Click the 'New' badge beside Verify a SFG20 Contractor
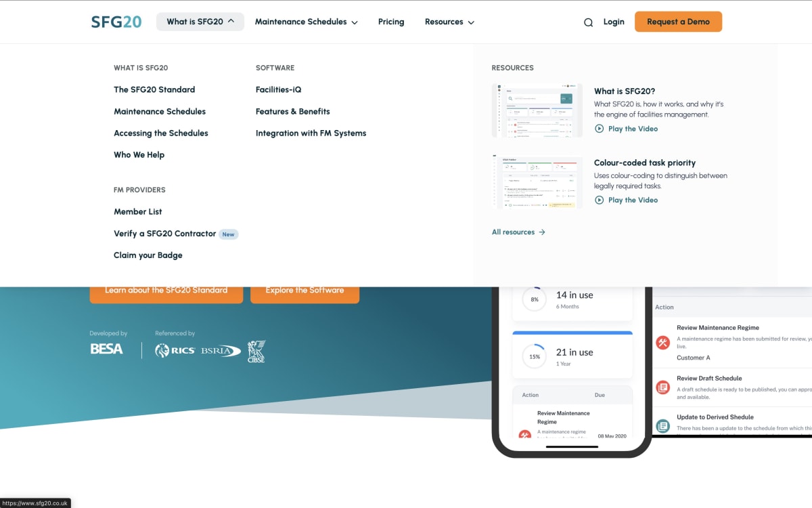The width and height of the screenshot is (812, 508). click(228, 234)
